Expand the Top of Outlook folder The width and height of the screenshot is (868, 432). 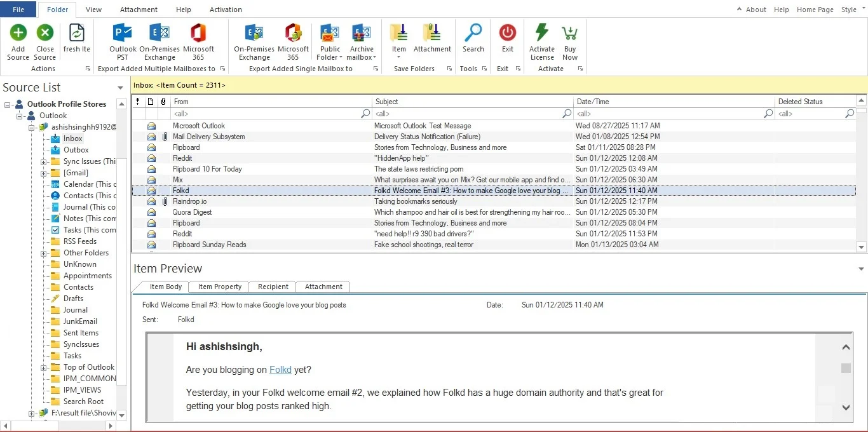click(x=43, y=367)
